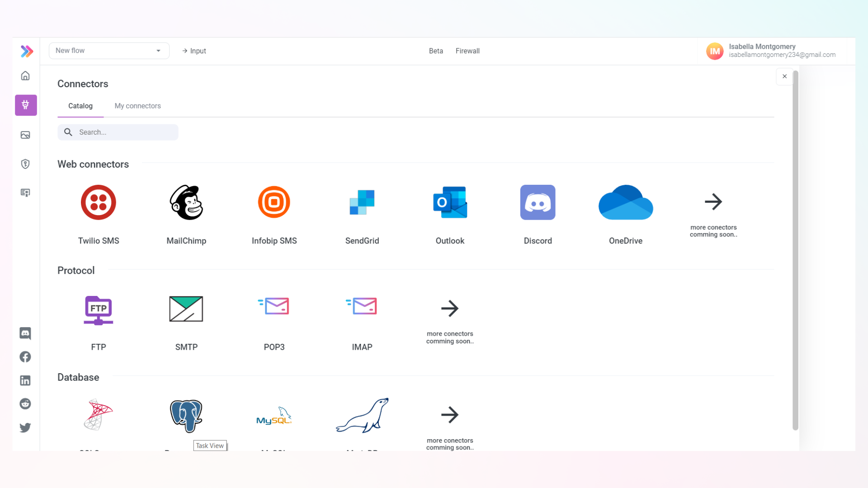Select the MailChimp connector icon
This screenshot has width=868, height=488.
point(186,202)
